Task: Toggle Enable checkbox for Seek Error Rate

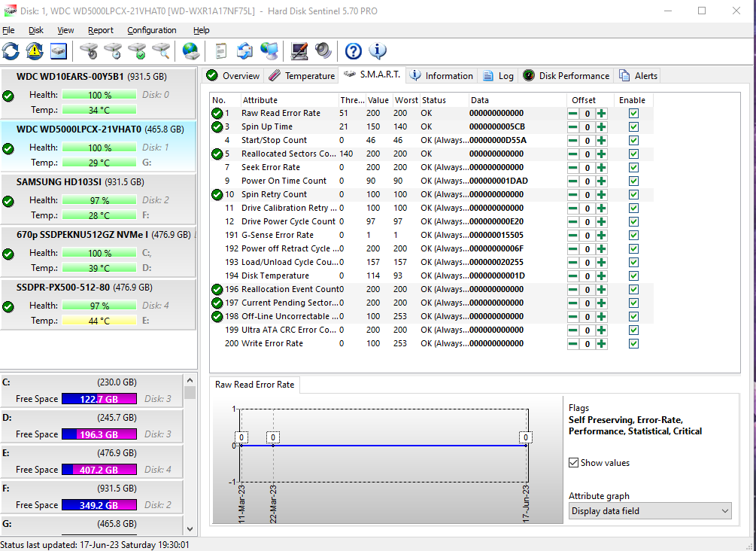Action: pos(633,167)
